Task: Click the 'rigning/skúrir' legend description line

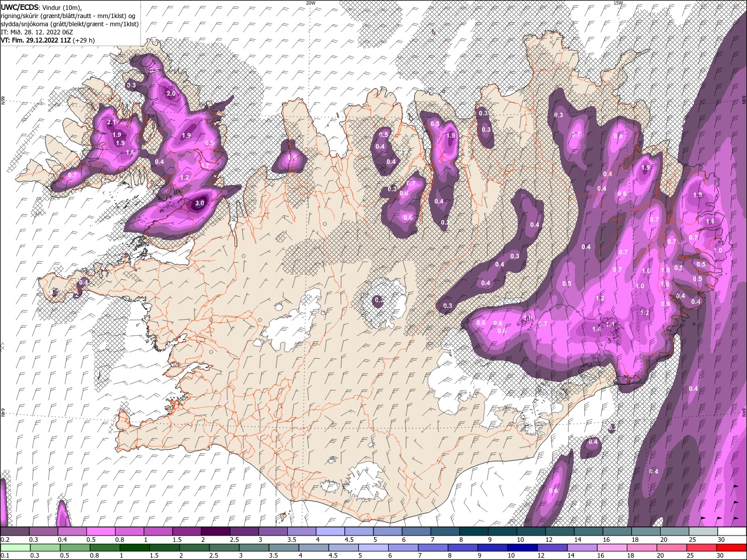Action: coord(68,16)
